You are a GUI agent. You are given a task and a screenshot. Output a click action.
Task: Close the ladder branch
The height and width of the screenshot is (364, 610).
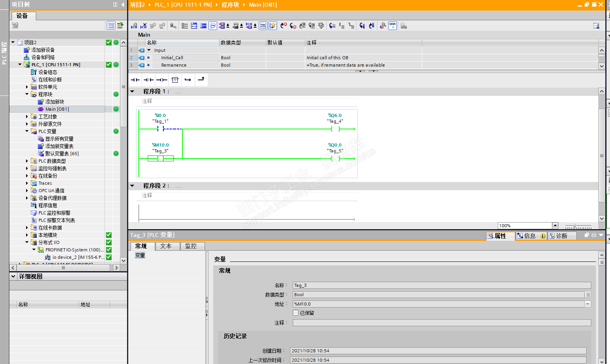pos(201,80)
